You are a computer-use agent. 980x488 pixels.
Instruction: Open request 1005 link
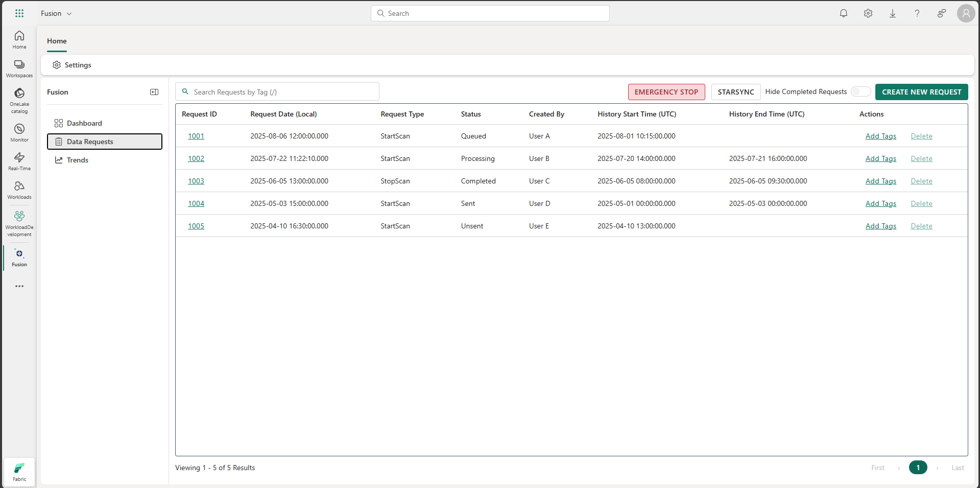(x=196, y=226)
